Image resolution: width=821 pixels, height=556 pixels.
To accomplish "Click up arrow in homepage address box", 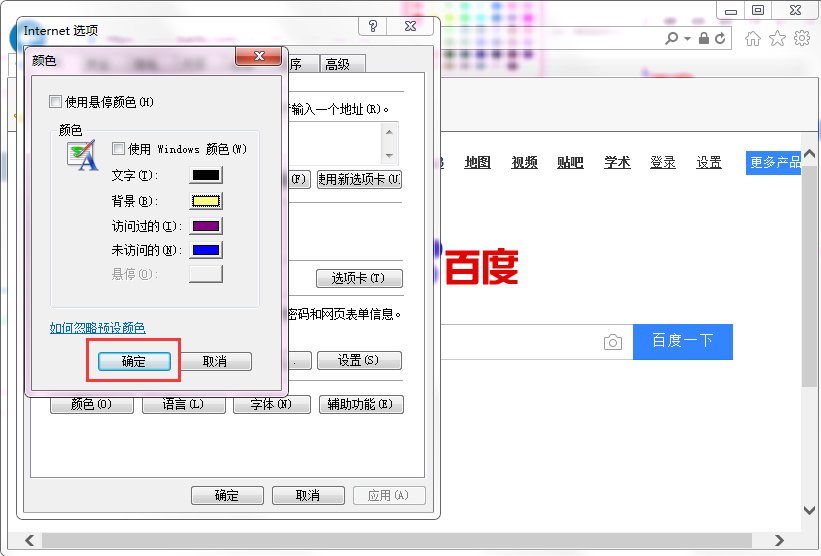I will [389, 132].
